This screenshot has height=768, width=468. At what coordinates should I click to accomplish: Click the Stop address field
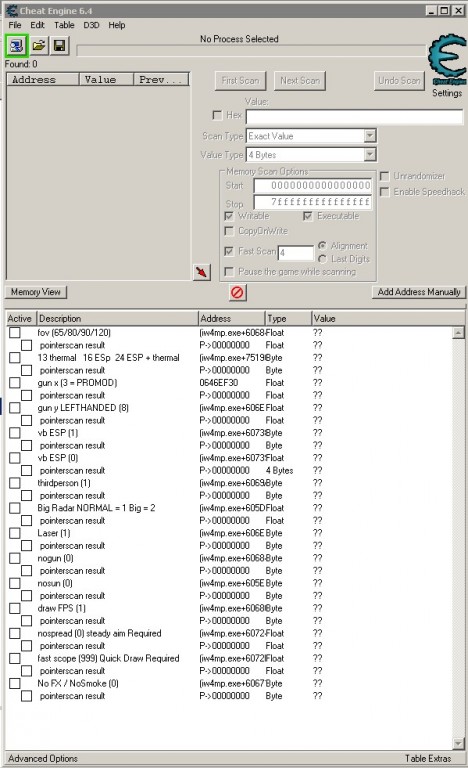[313, 202]
